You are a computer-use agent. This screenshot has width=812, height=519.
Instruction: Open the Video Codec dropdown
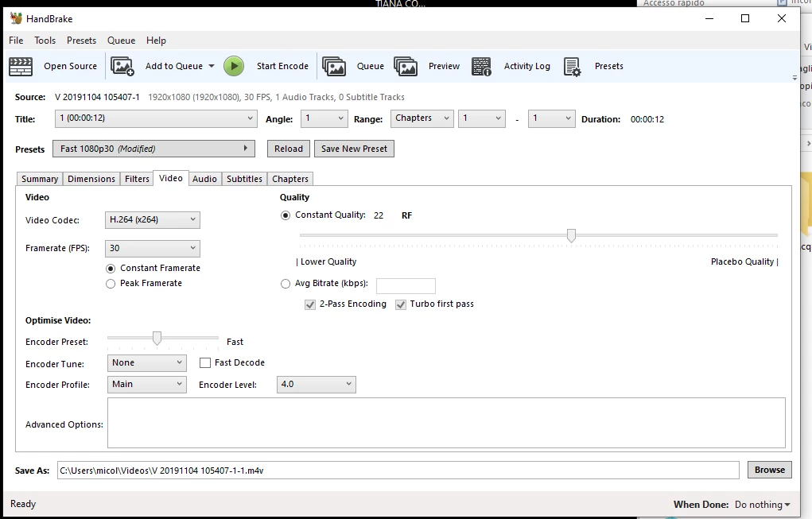152,220
